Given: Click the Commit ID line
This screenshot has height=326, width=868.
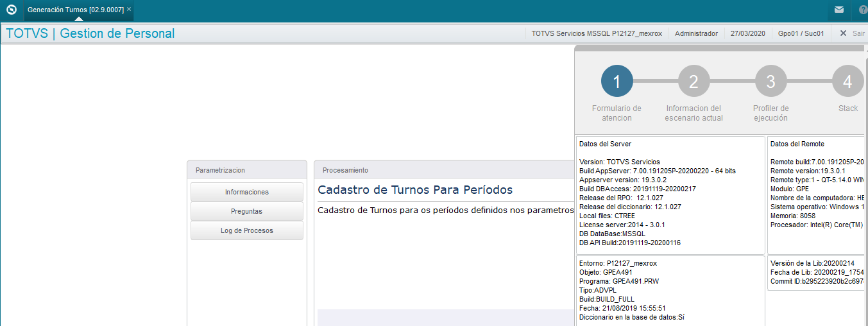Looking at the screenshot, I should point(817,281).
